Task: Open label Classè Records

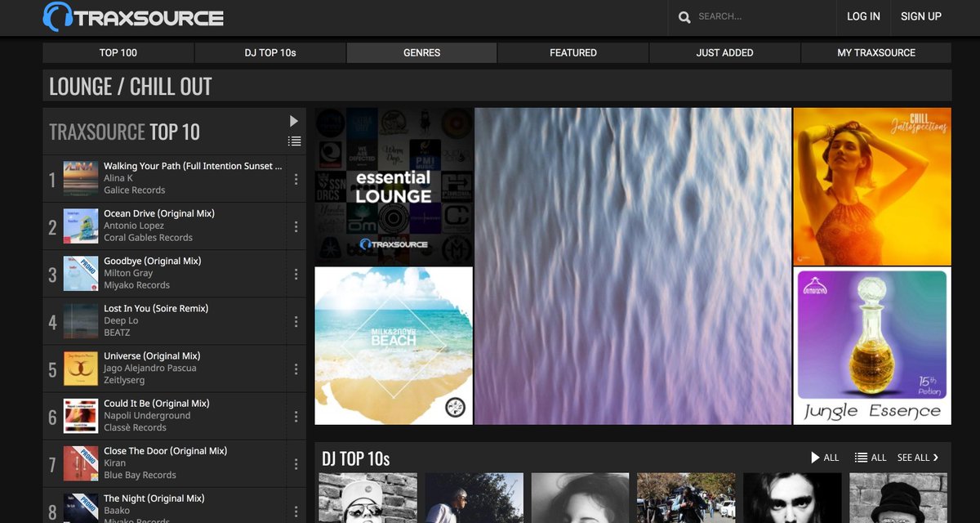Action: (x=135, y=427)
